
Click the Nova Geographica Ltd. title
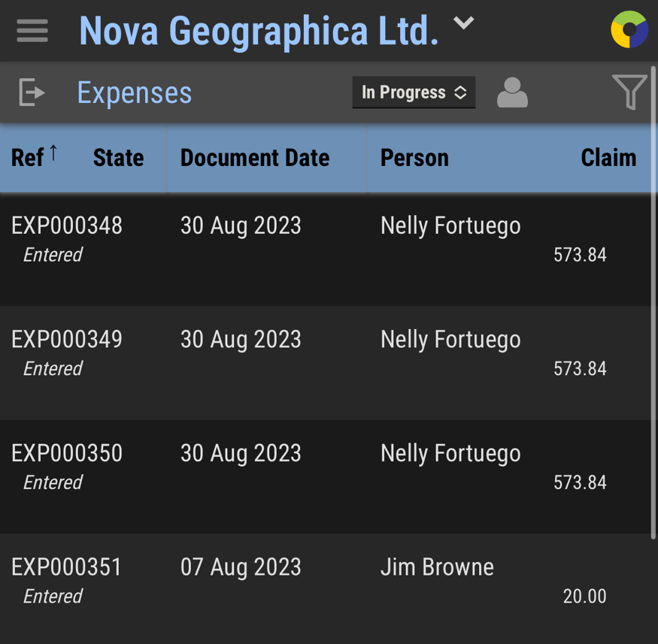[259, 31]
